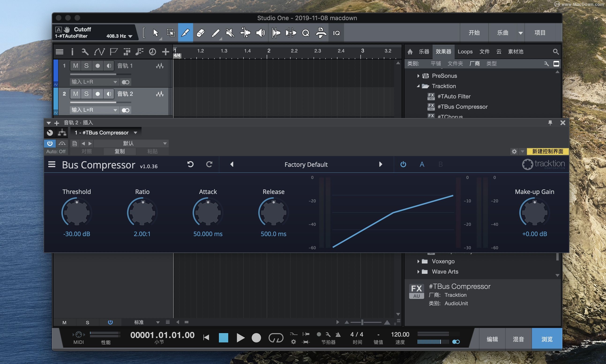Adjust the Threshold knob
This screenshot has height=364, width=606.
pyautogui.click(x=77, y=212)
